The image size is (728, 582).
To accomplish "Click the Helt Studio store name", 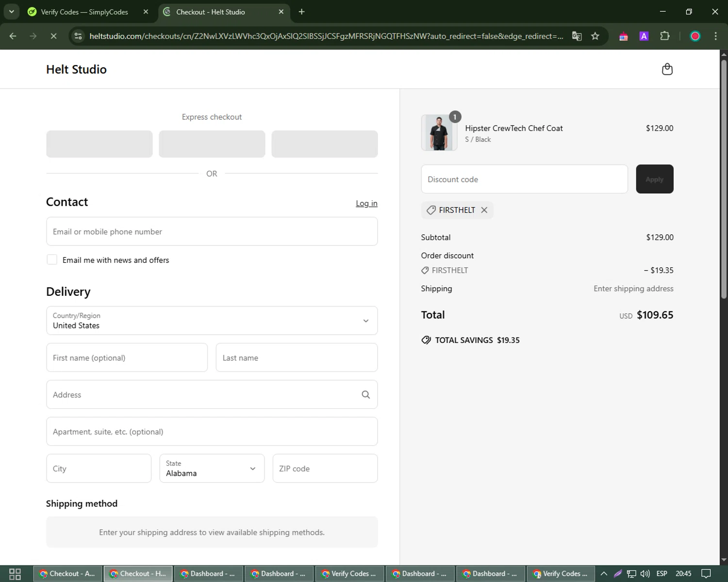I will (x=76, y=69).
